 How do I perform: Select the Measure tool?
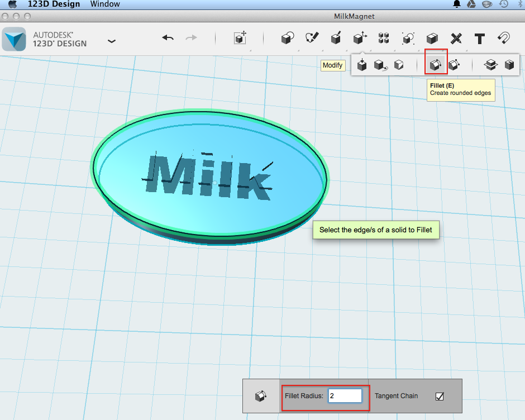[x=456, y=38]
